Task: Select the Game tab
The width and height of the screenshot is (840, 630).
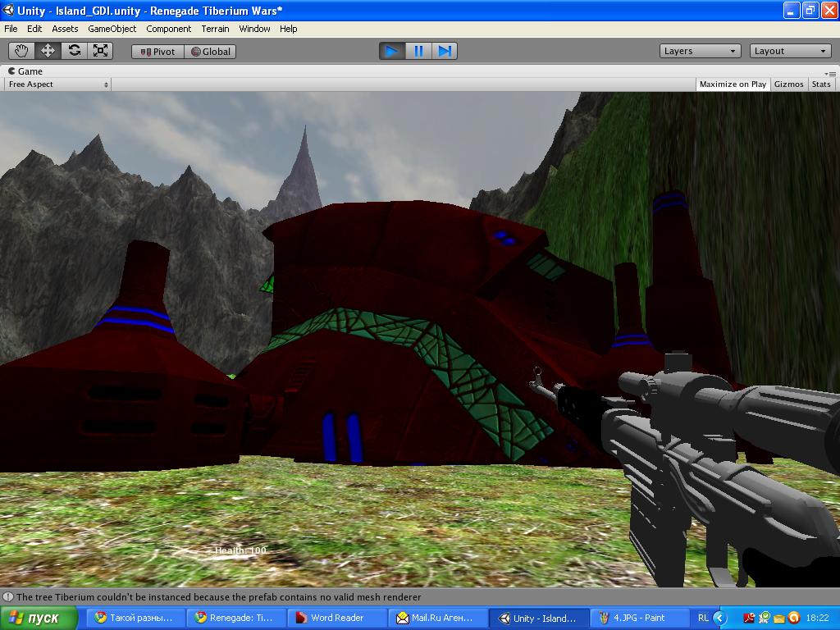Action: coord(25,71)
